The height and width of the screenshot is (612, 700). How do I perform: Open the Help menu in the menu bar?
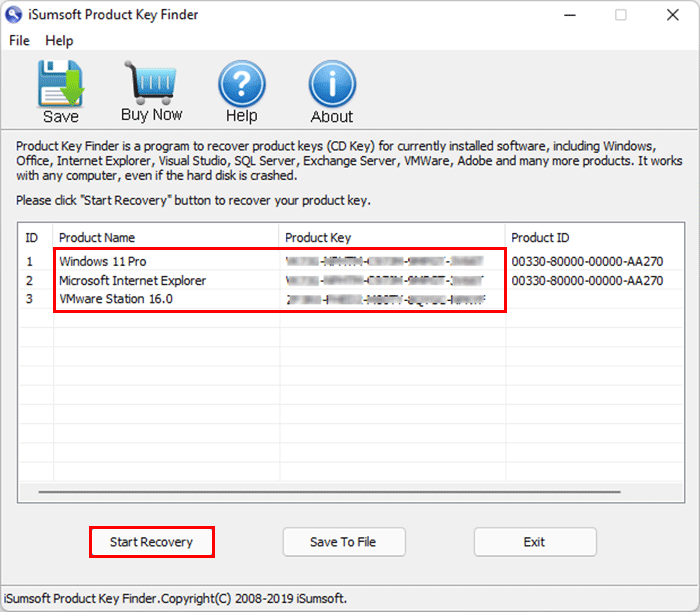coord(59,41)
